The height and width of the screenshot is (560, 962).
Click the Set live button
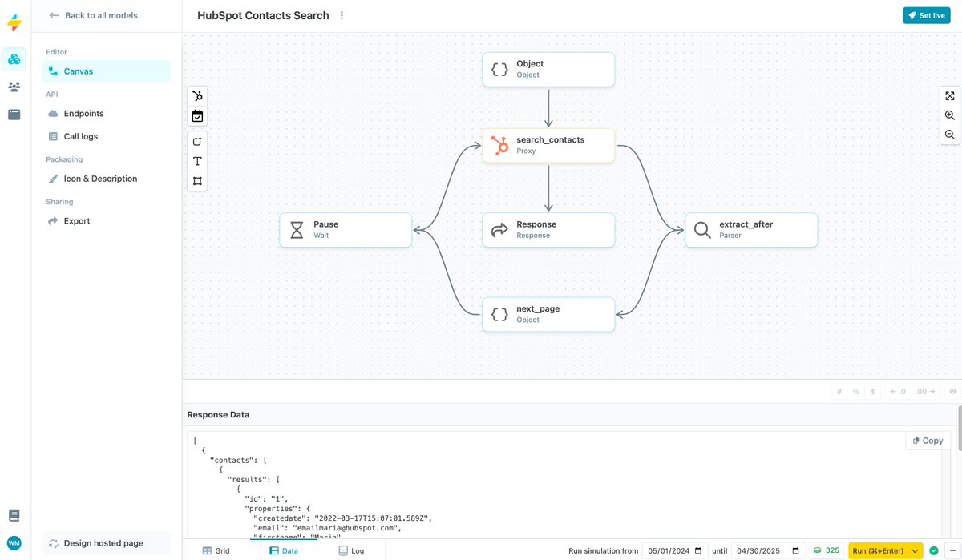pyautogui.click(x=926, y=15)
